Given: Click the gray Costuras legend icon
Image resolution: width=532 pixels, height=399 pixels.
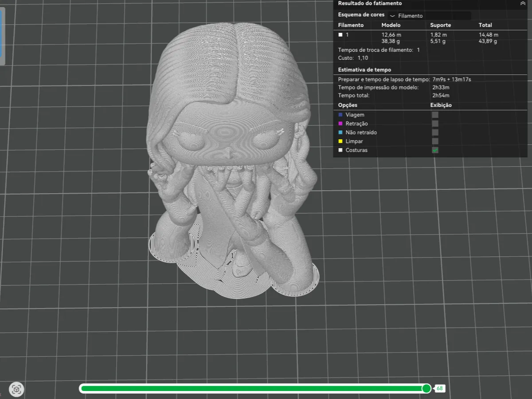Looking at the screenshot, I should [340, 150].
